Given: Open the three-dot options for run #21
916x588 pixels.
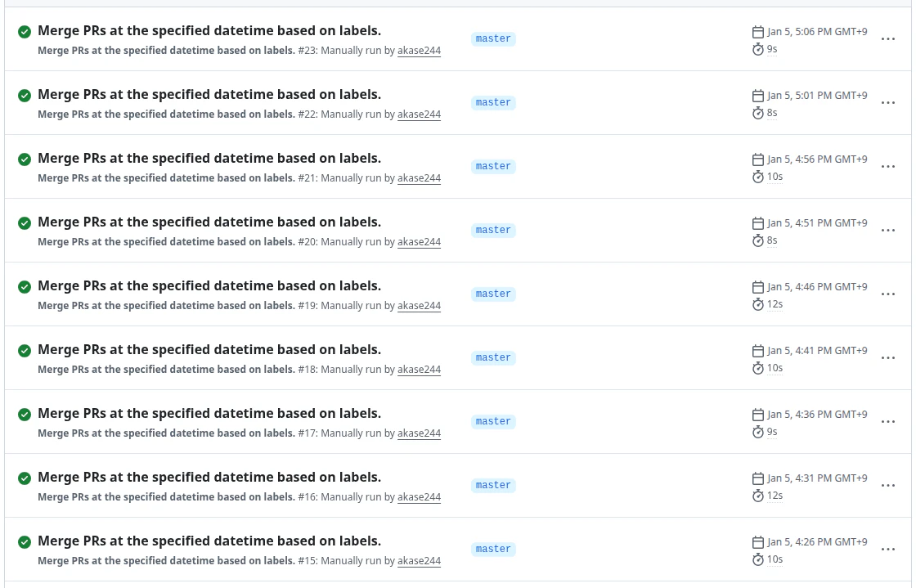Looking at the screenshot, I should point(888,167).
